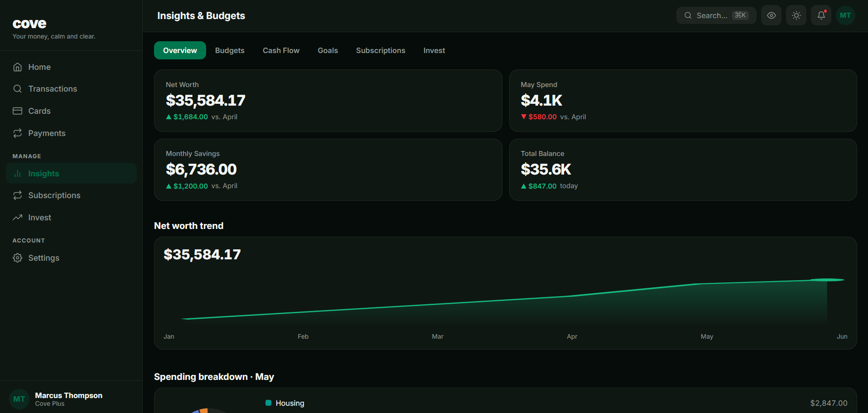Click the MT avatar beside Marcus Thompson

coord(19,399)
